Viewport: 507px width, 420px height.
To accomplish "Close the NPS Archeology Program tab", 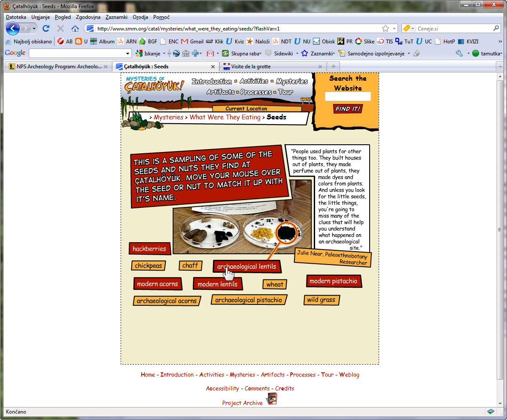I will tap(106, 67).
